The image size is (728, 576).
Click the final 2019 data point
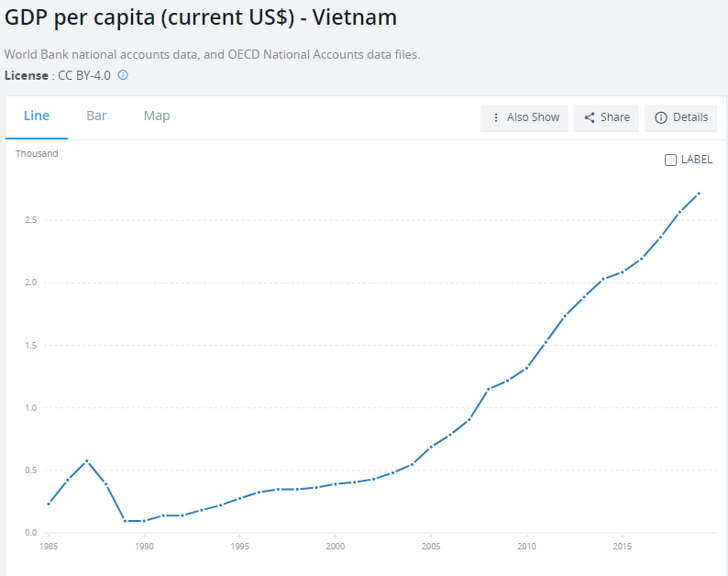point(699,194)
